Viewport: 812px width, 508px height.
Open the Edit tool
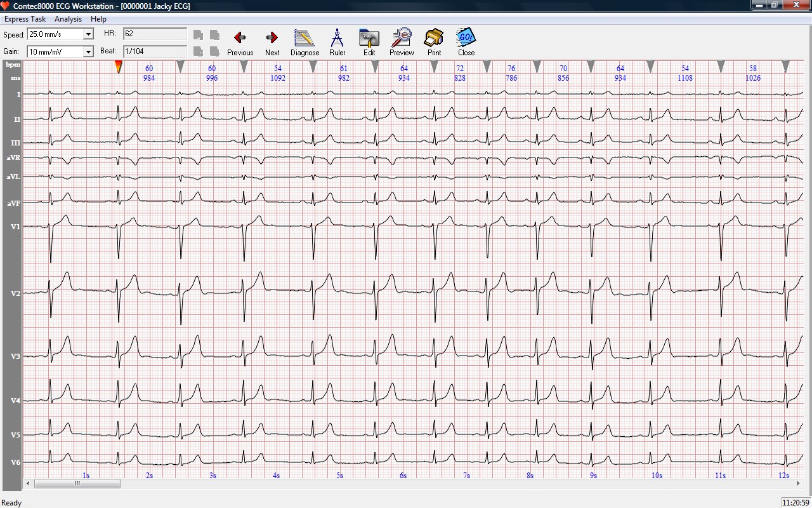point(369,43)
